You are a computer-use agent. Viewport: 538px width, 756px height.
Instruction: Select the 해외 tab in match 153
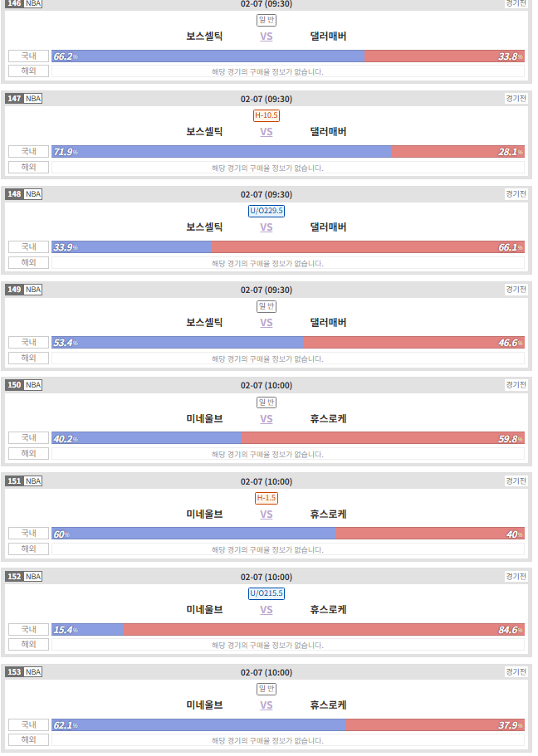coord(28,739)
